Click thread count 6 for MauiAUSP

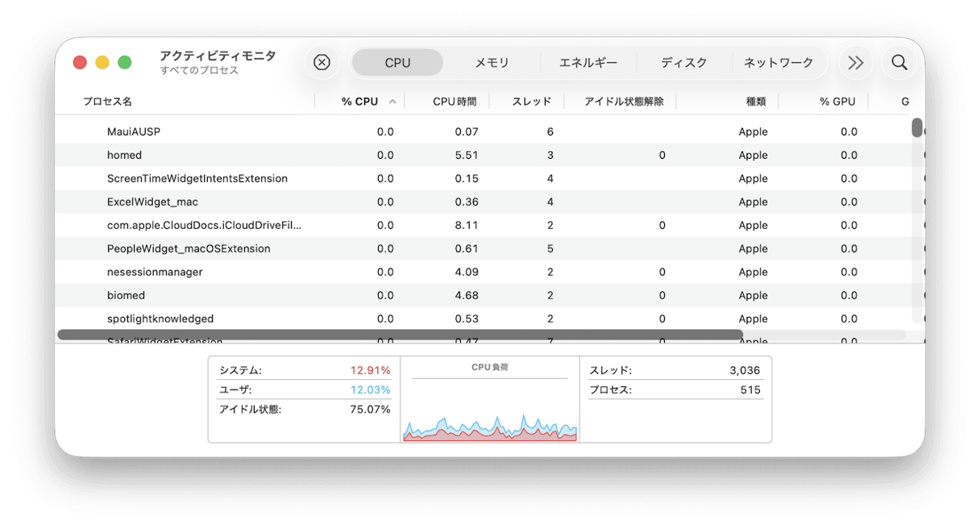(x=550, y=131)
